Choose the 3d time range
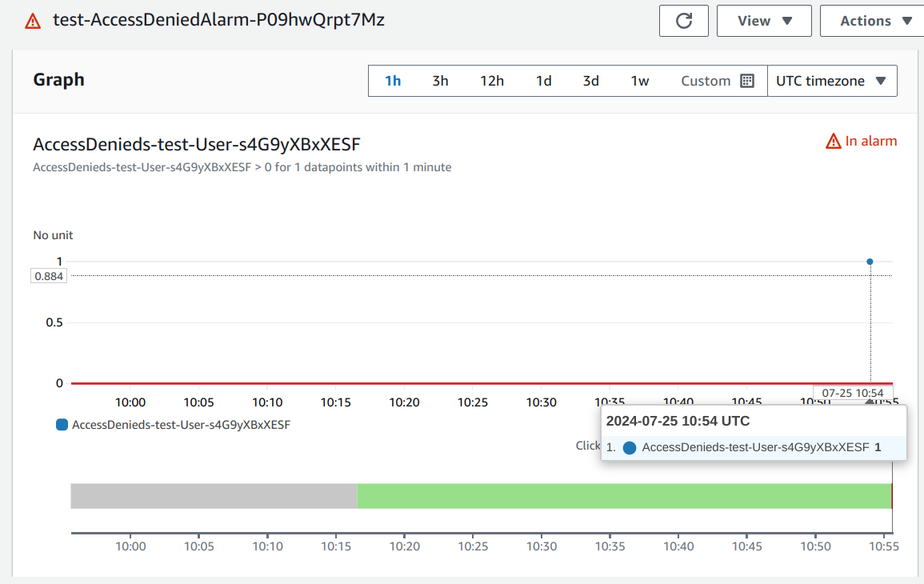The image size is (924, 584). (591, 81)
